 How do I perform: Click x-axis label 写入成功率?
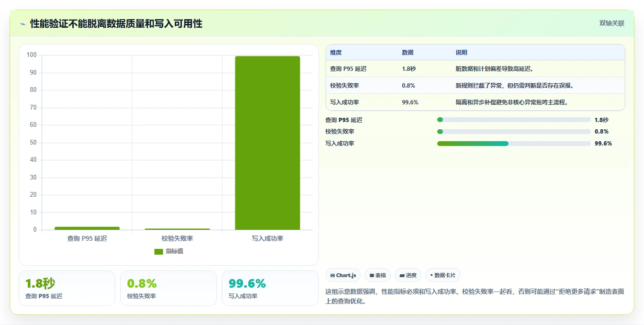[267, 238]
